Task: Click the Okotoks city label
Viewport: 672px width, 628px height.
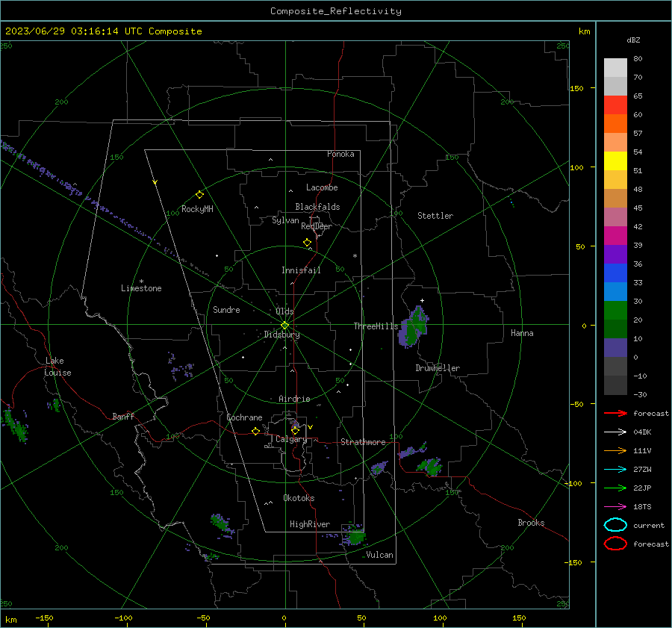Action: 299,498
